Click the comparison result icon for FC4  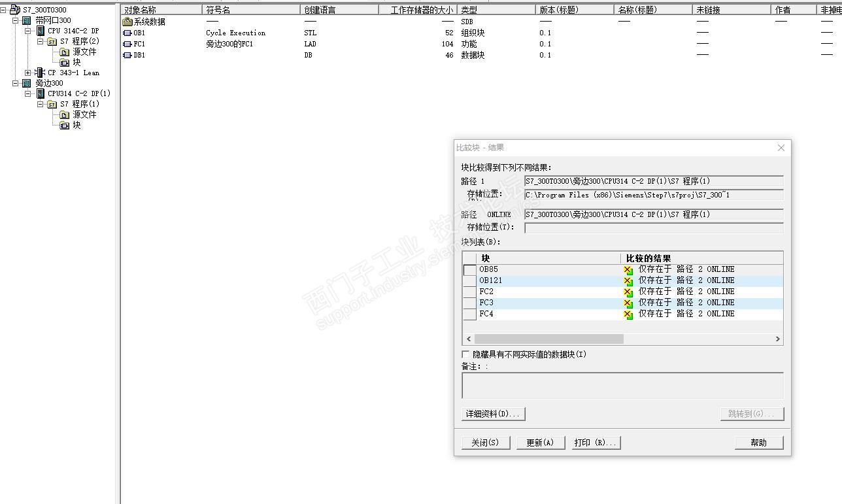pyautogui.click(x=628, y=314)
